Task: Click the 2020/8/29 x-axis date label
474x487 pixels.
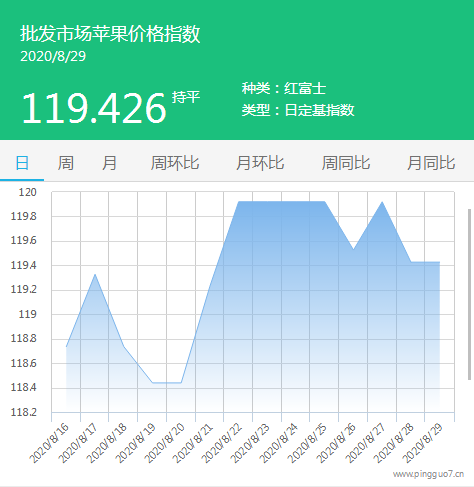Action: [x=422, y=443]
